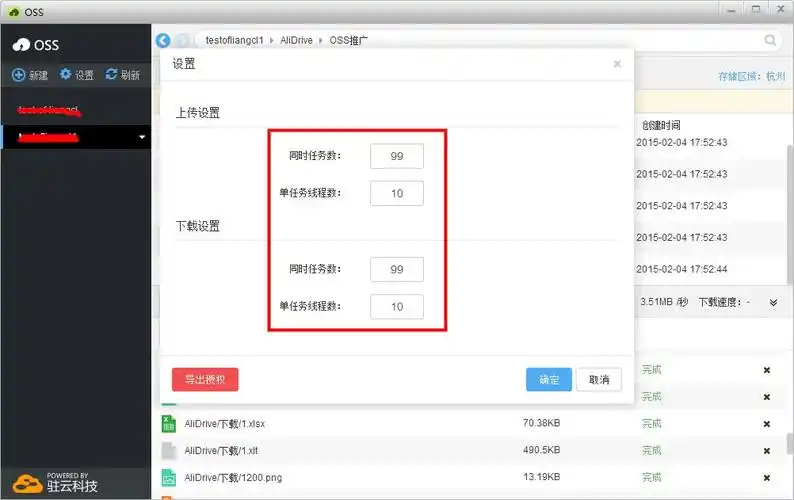Screen dimensions: 794x500
Task: Click AliDrive in breadcrumb
Action: (296, 40)
